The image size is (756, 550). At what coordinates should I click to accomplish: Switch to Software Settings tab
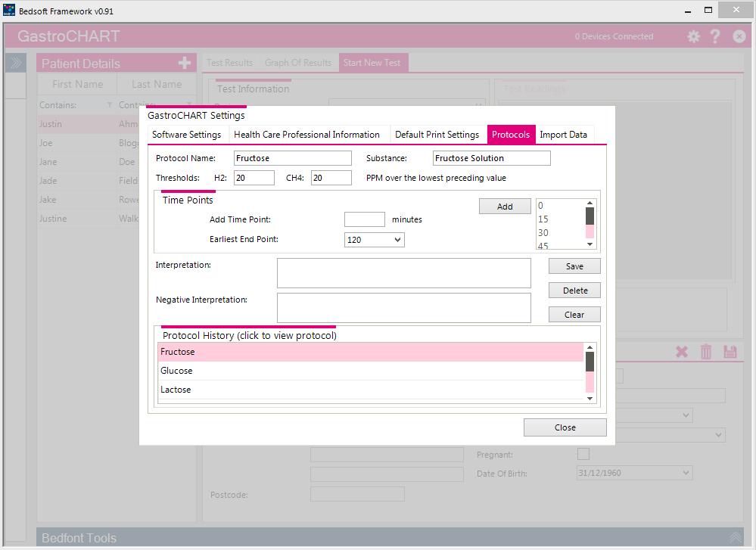point(187,135)
